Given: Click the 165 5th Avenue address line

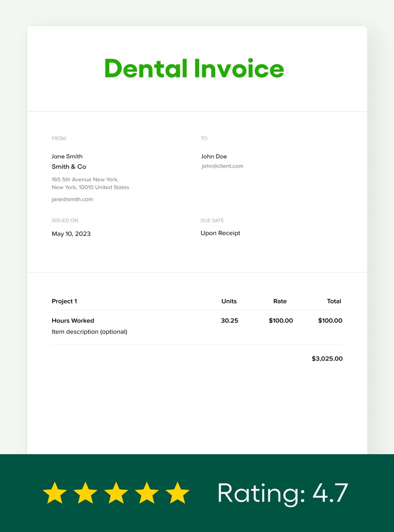Looking at the screenshot, I should [x=85, y=179].
